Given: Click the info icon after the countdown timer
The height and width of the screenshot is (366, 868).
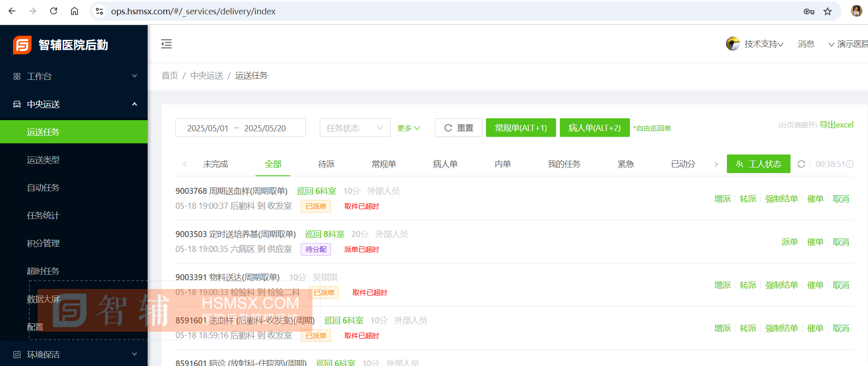Looking at the screenshot, I should click(850, 164).
